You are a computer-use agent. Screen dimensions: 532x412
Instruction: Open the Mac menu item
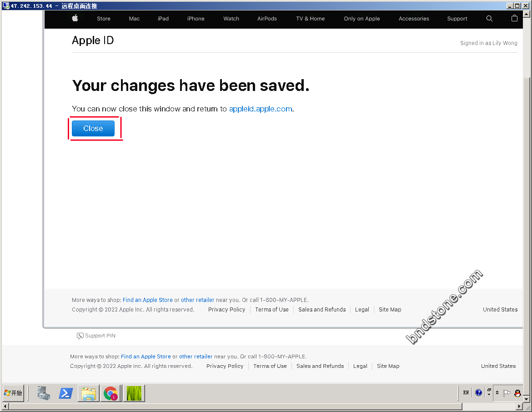pyautogui.click(x=134, y=19)
